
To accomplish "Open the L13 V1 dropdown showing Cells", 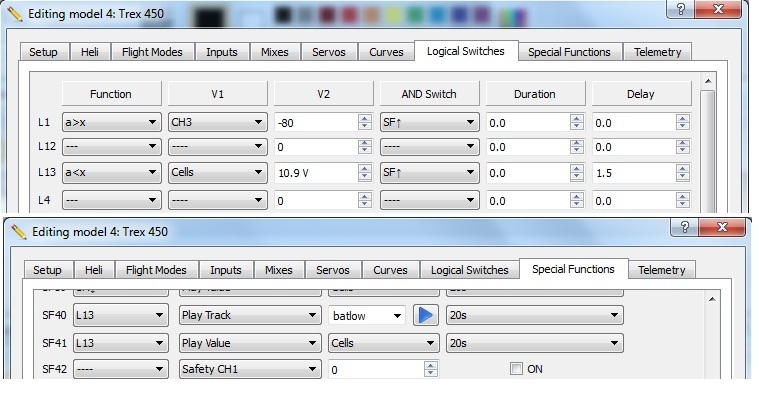I will tap(217, 172).
